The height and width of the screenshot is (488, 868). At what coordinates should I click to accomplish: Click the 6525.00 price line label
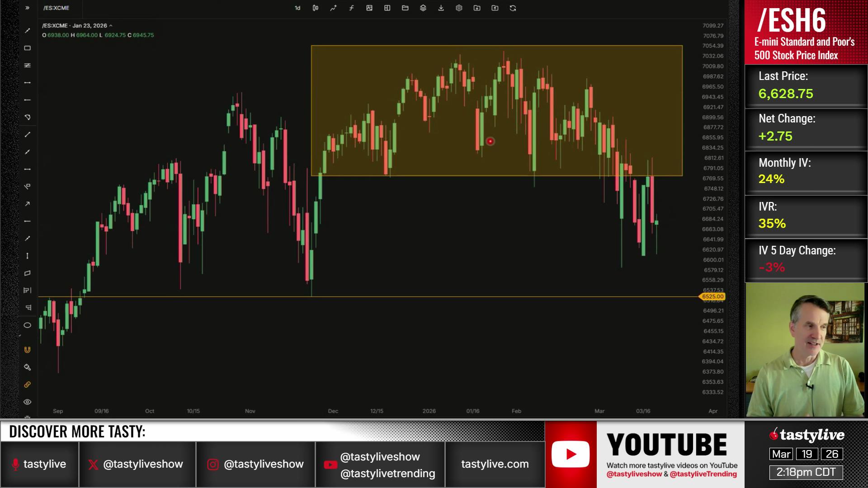point(712,296)
